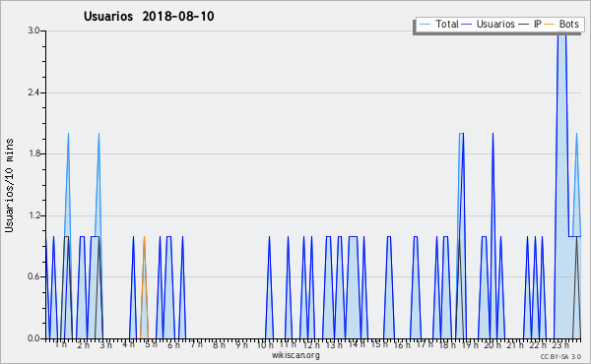This screenshot has height=364, width=591.
Task: Click the '0.6' y-axis value
Action: [x=33, y=276]
